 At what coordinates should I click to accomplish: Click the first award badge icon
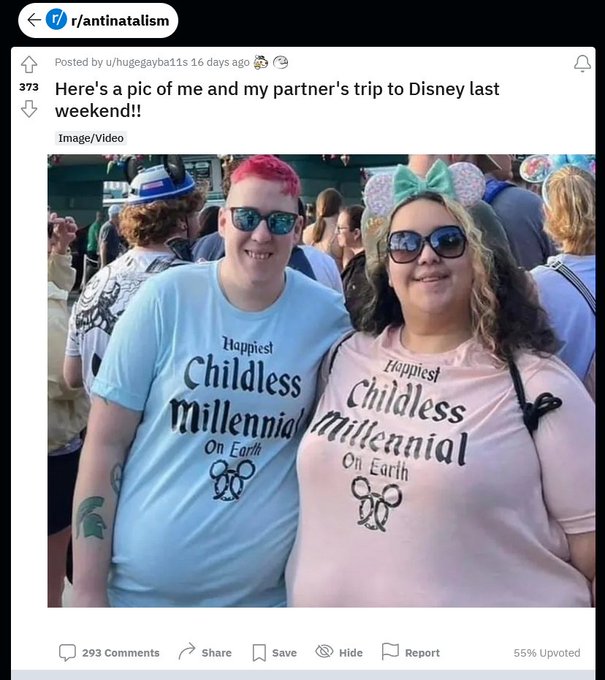pyautogui.click(x=261, y=62)
